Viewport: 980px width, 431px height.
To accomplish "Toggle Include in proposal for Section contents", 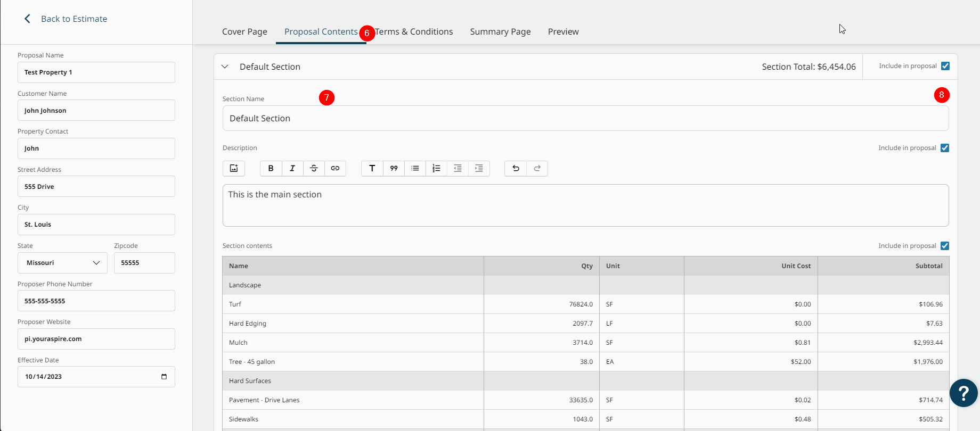I will tap(945, 246).
